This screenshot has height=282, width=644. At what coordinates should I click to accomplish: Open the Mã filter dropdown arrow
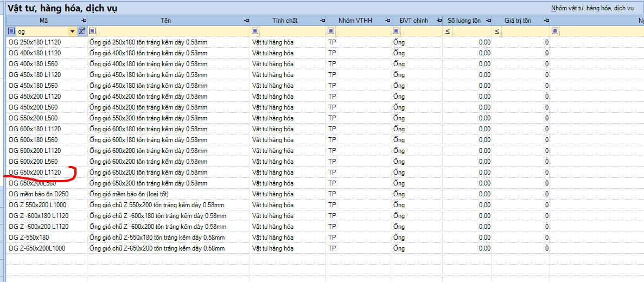(72, 31)
